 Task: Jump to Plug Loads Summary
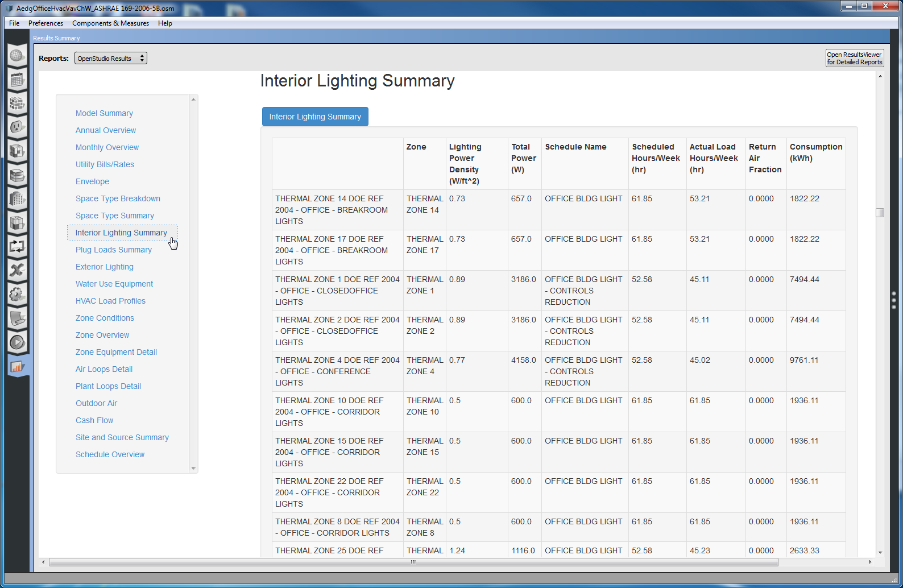114,250
